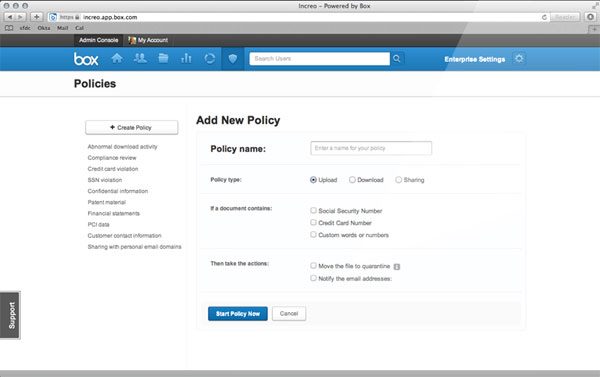The height and width of the screenshot is (377, 600).
Task: Open the Reports bar chart icon
Action: point(186,58)
